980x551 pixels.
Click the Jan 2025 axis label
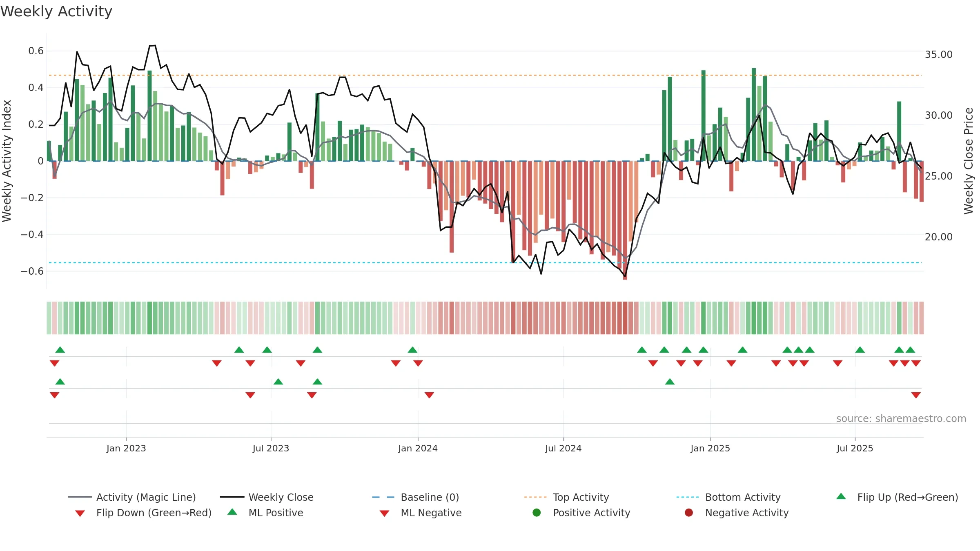(x=710, y=448)
